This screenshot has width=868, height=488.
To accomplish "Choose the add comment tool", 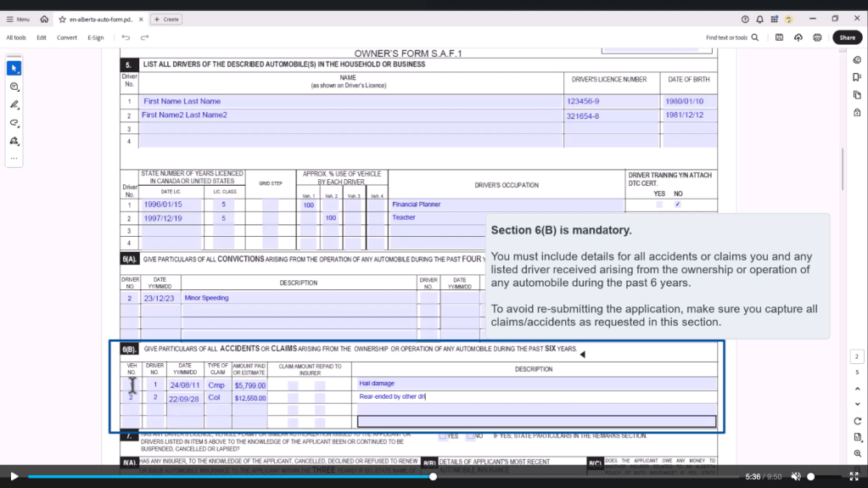I will pyautogui.click(x=14, y=87).
